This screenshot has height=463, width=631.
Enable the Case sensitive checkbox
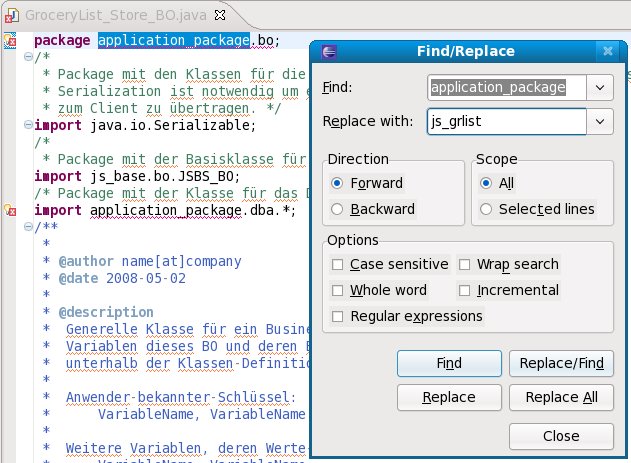[338, 265]
